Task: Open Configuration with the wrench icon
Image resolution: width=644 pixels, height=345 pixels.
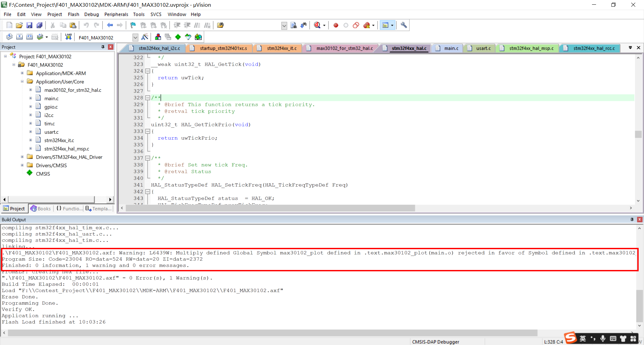Action: [404, 25]
